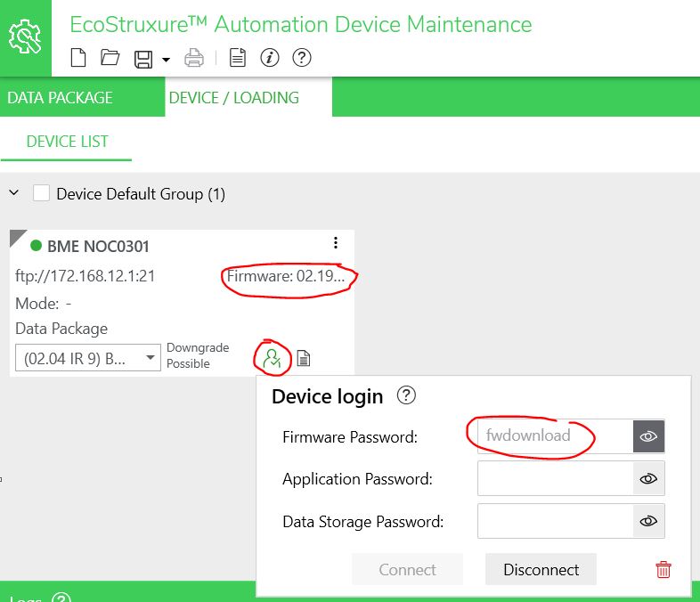Reveal the Data Storage Password via eye icon
This screenshot has height=602, width=700.
[648, 521]
